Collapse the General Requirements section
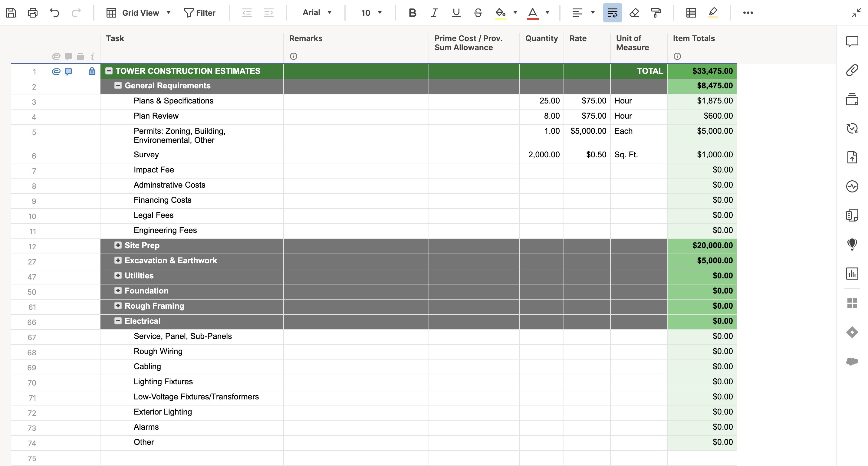The width and height of the screenshot is (868, 466). click(x=118, y=86)
